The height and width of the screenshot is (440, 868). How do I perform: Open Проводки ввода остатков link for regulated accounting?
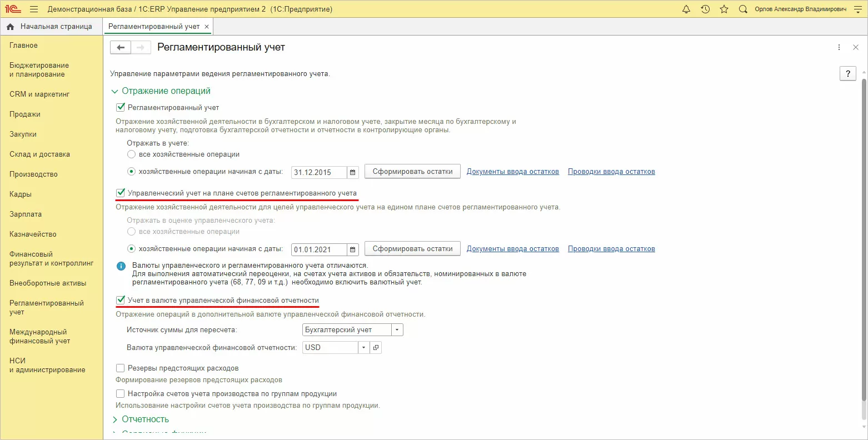point(611,172)
